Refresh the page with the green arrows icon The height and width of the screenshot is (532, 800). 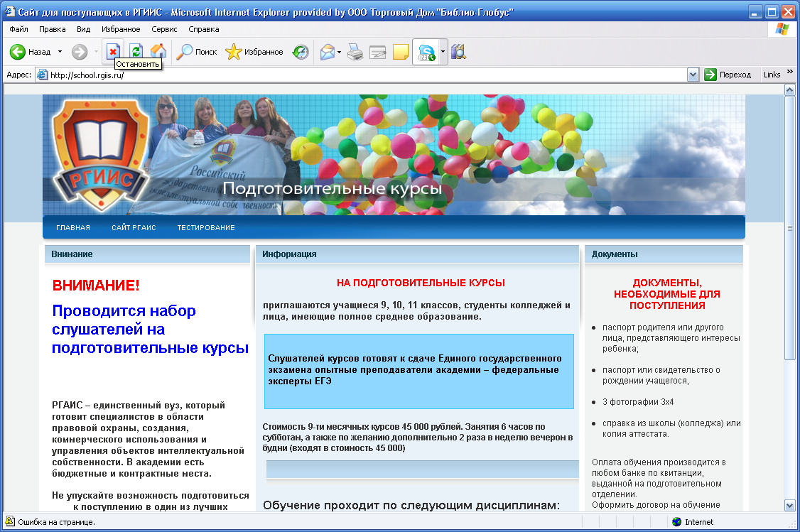point(136,51)
